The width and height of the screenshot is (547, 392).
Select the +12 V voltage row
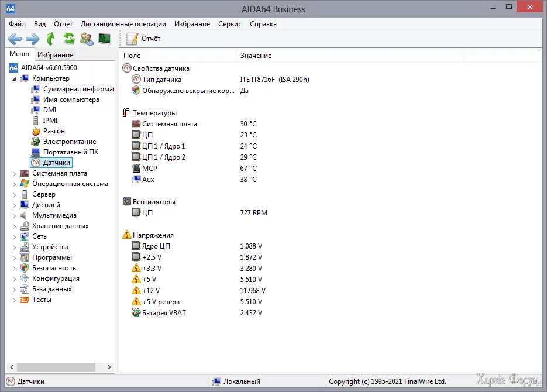[x=151, y=291]
